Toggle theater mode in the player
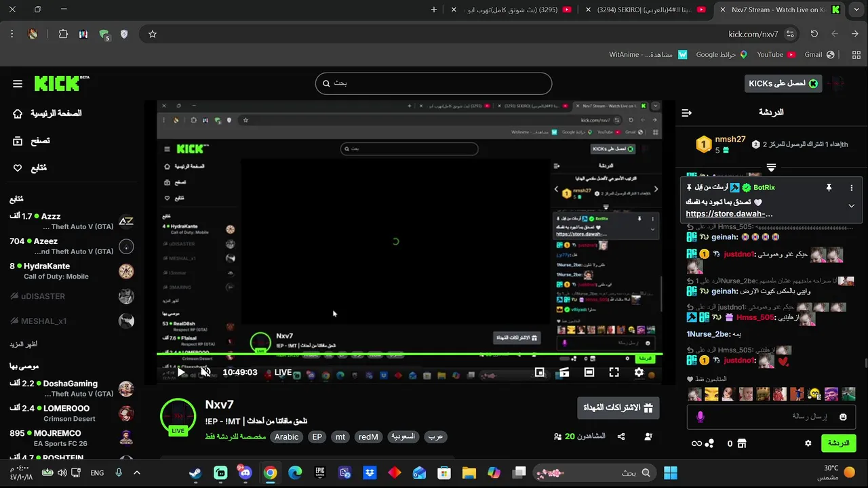This screenshot has width=868, height=488. [x=589, y=372]
